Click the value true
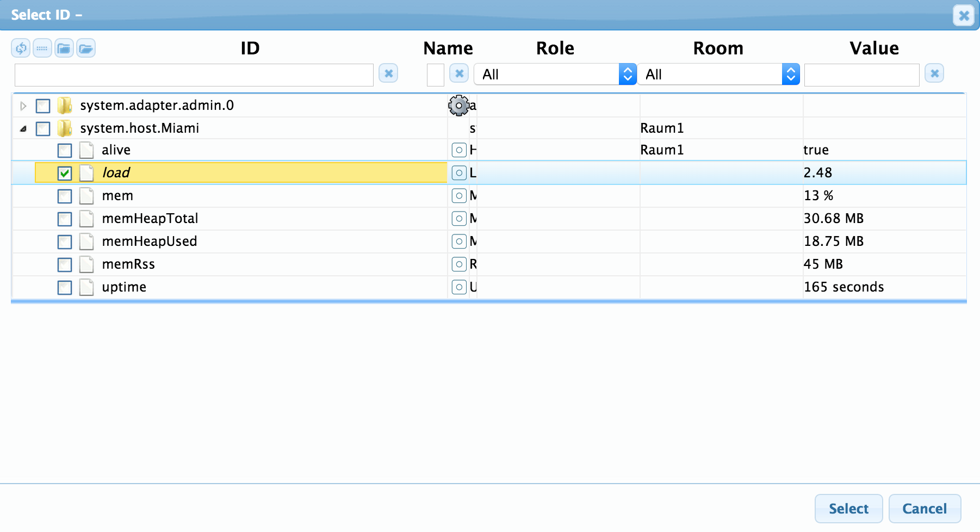The image size is (980, 532). (x=816, y=150)
